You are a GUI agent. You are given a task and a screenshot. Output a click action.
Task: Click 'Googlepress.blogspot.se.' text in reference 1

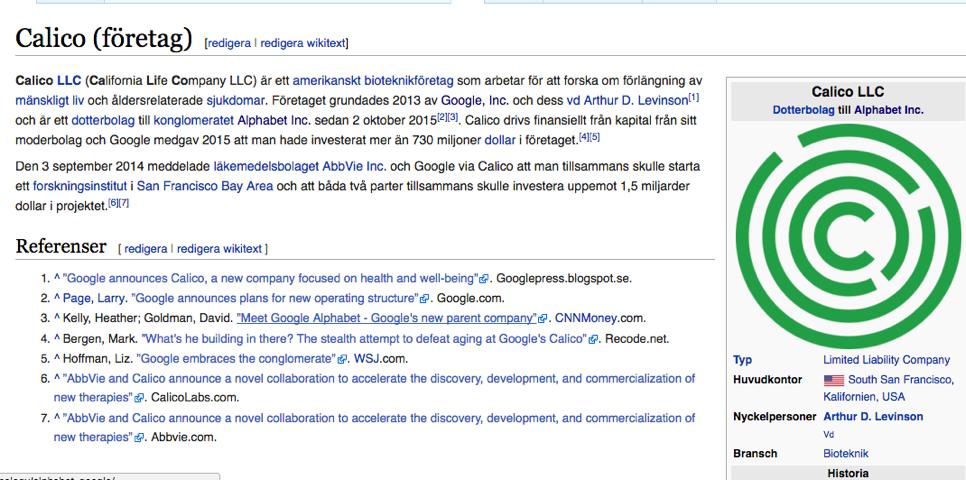coord(564,278)
